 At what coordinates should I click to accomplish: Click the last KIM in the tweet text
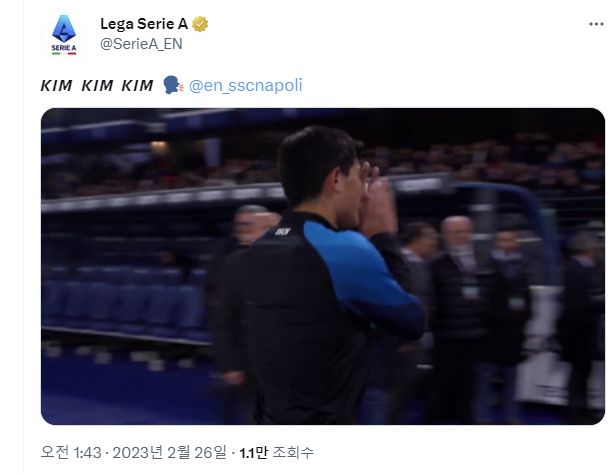[x=138, y=86]
